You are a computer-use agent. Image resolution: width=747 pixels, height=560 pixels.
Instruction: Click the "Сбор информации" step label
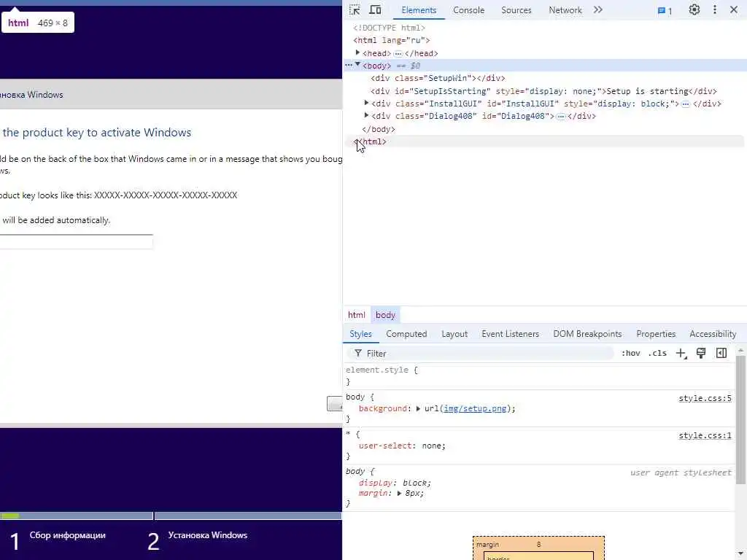point(68,535)
